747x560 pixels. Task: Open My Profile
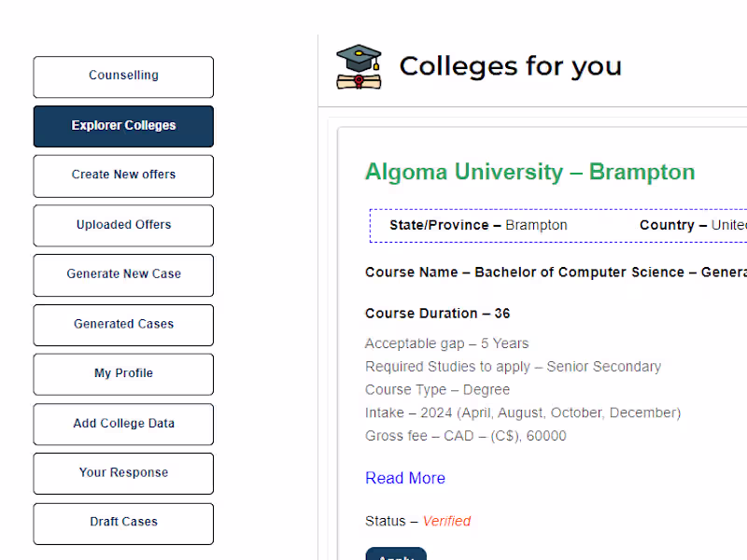click(x=123, y=373)
